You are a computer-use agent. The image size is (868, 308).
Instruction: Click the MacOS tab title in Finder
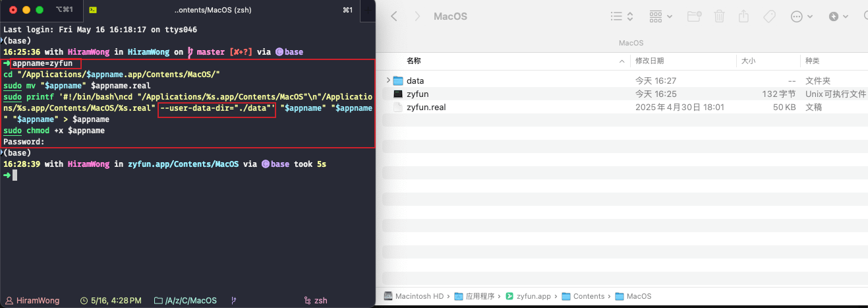click(631, 43)
